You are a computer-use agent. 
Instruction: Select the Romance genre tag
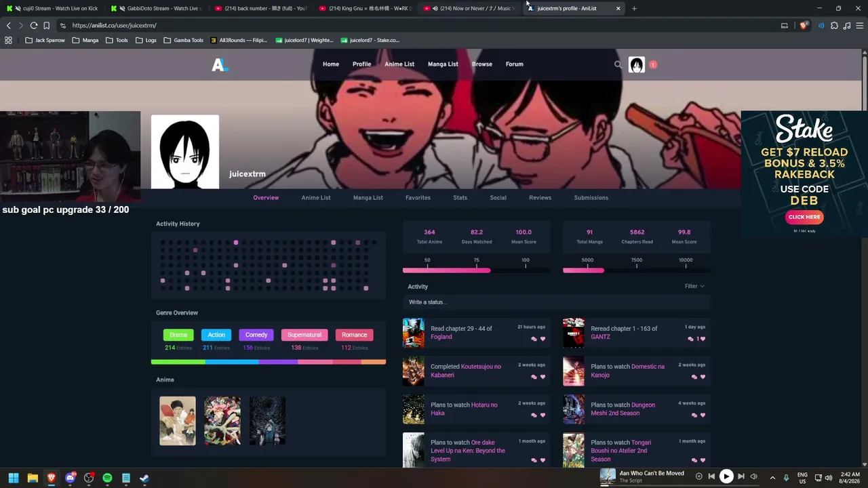click(354, 335)
